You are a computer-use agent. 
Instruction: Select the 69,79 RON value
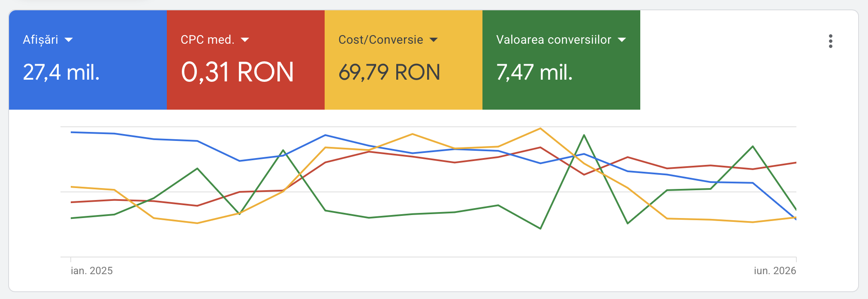point(389,72)
